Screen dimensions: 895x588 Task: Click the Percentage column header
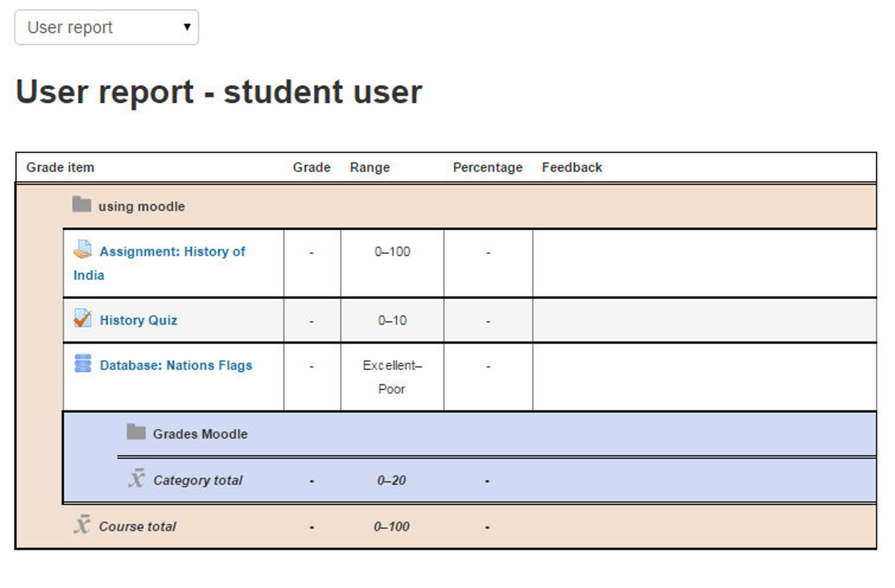tap(487, 167)
